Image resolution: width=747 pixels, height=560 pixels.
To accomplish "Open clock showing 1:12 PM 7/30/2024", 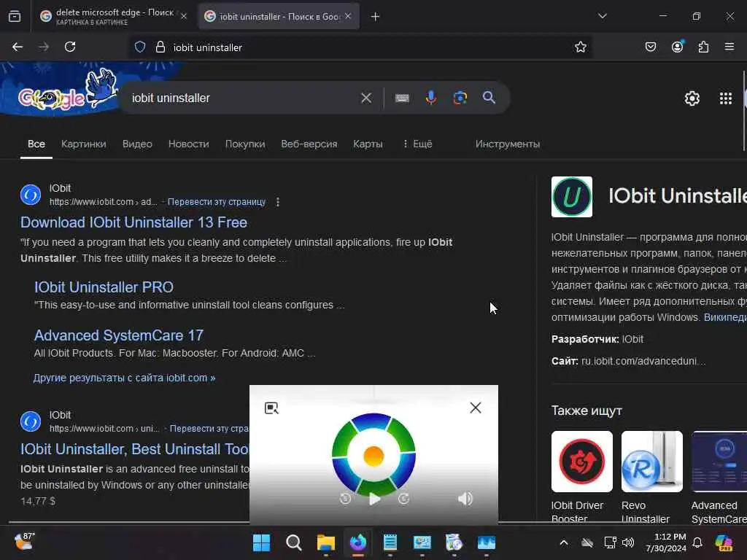I will tap(665, 542).
